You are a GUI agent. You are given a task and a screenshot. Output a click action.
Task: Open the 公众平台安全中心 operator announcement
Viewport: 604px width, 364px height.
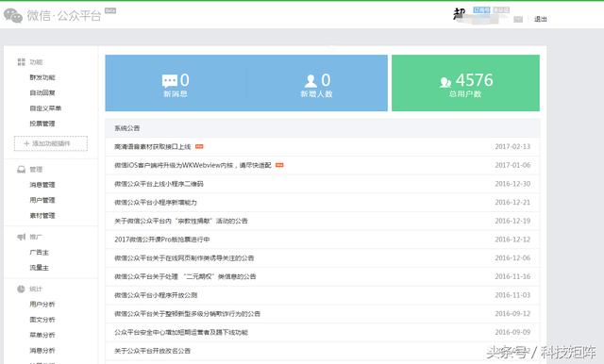[181, 332]
